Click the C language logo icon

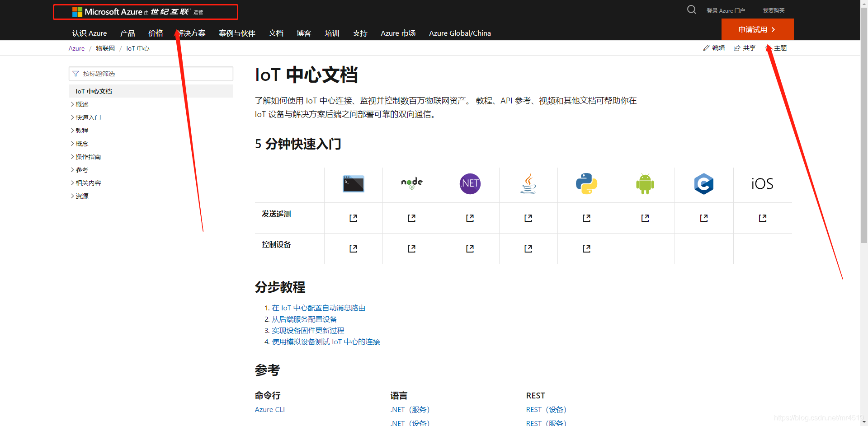click(704, 184)
